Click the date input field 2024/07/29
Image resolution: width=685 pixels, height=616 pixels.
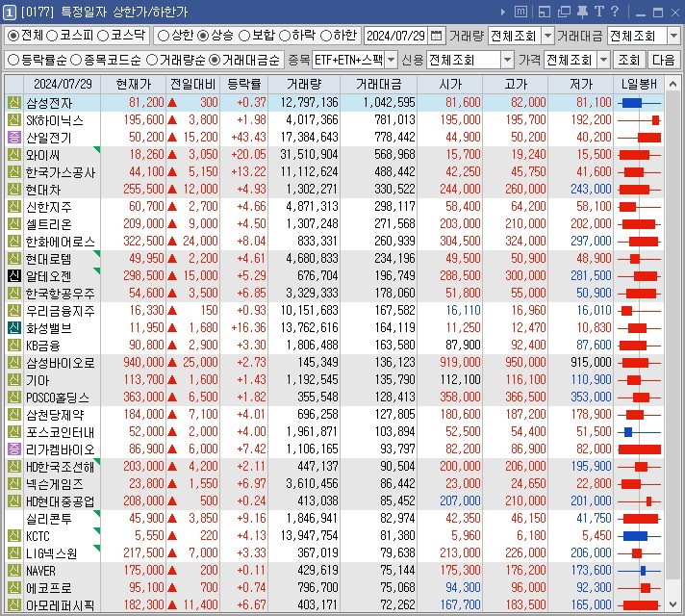point(396,36)
